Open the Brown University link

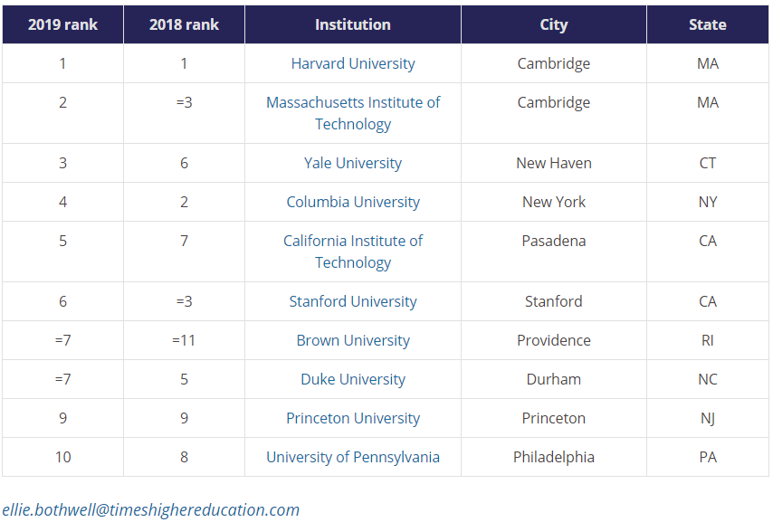pyautogui.click(x=353, y=340)
